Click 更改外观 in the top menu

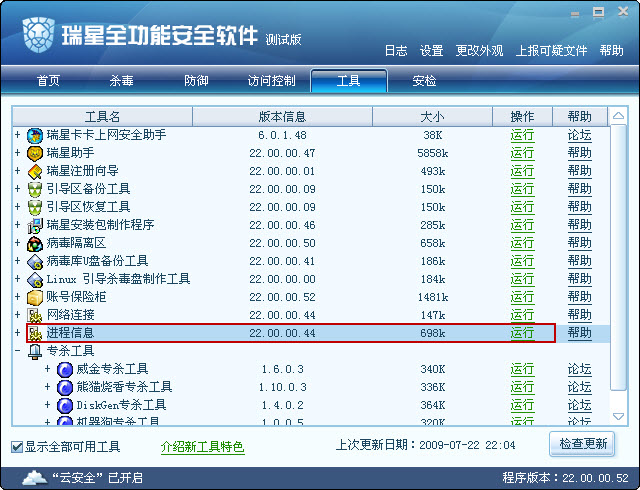479,51
